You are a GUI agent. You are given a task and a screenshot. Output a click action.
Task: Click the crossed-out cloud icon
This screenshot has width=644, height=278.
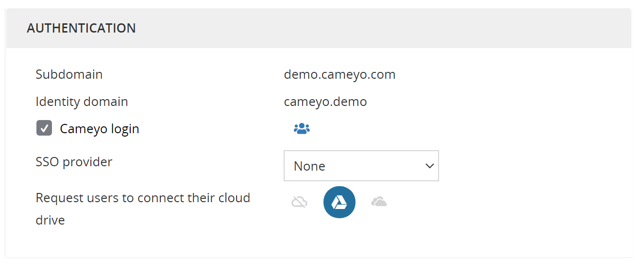[299, 202]
